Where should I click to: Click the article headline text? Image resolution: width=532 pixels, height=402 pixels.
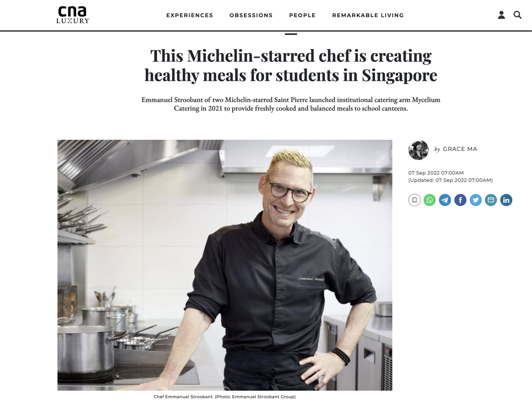coord(291,65)
